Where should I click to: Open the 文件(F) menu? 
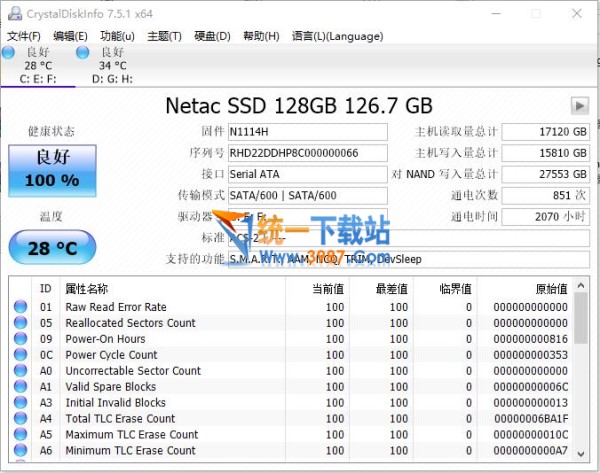point(24,36)
